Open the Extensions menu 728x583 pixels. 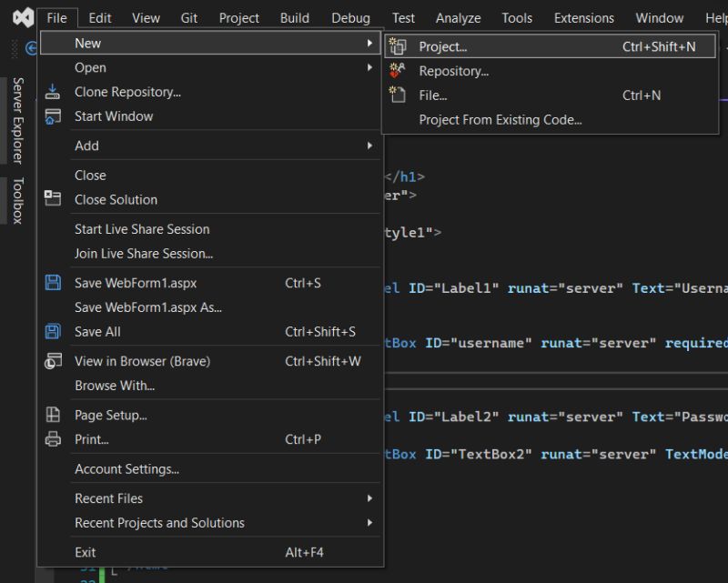(x=583, y=17)
